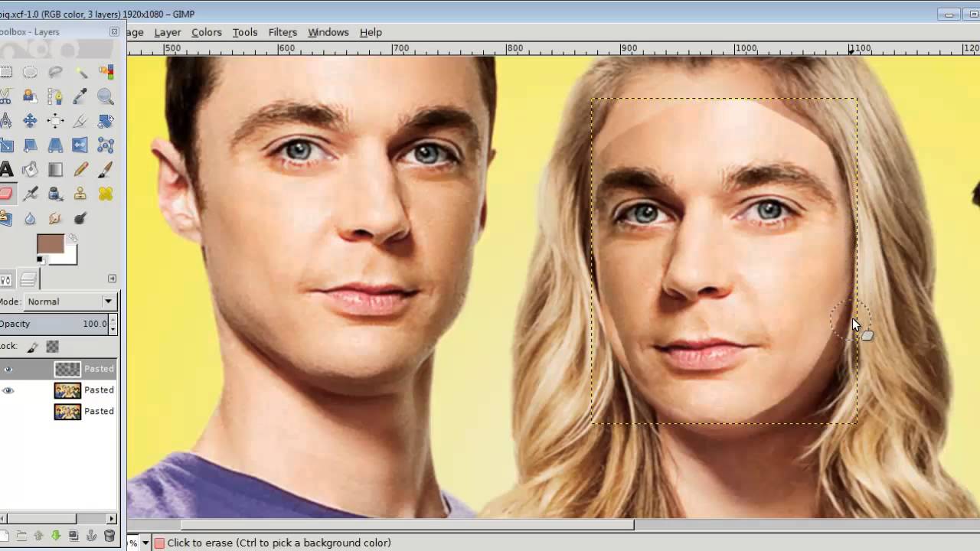Viewport: 980px width, 551px height.
Task: Select the Cage Transform tool
Action: [x=106, y=145]
